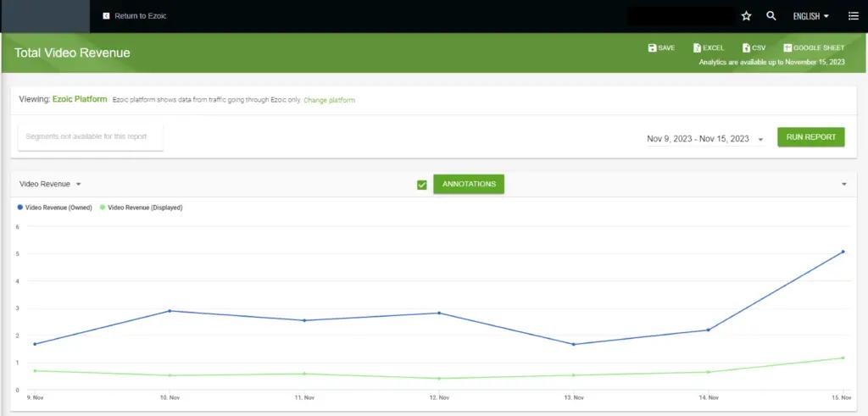Click the blue data point for 12. Nov
The image size is (868, 416).
click(439, 313)
